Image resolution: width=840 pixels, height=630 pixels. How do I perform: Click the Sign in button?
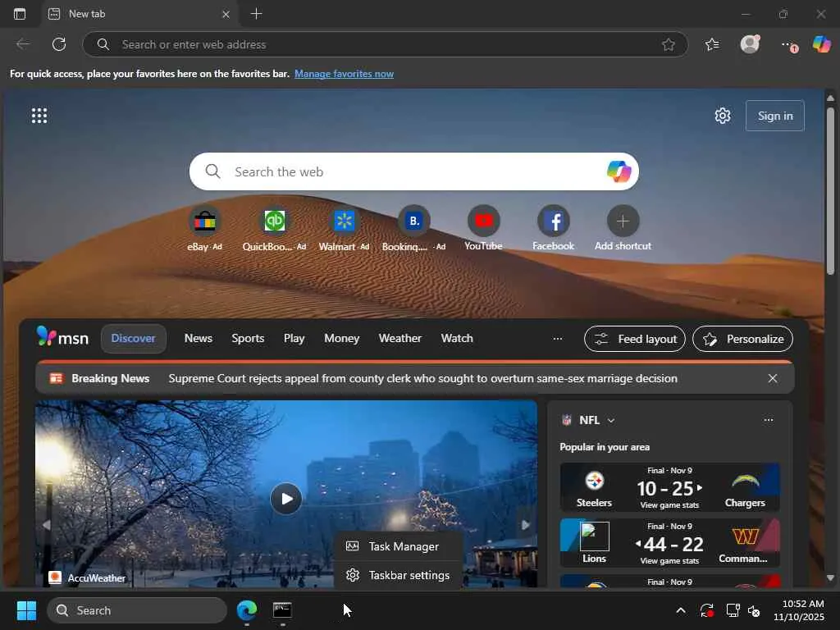tap(774, 115)
